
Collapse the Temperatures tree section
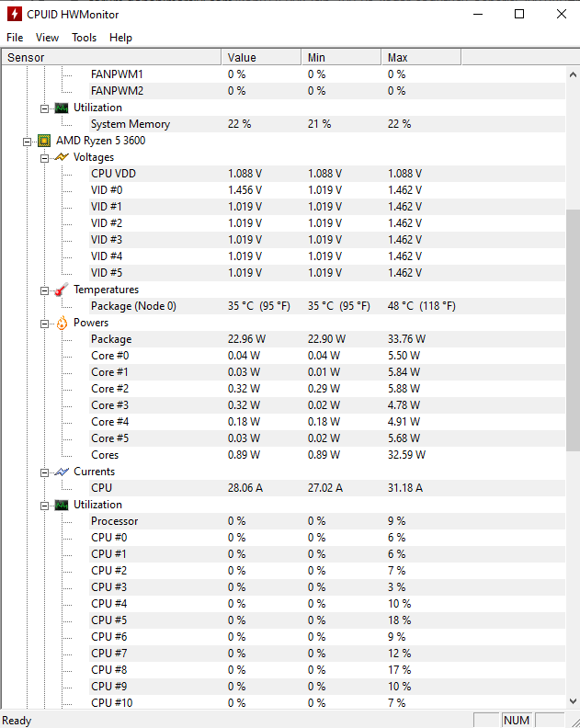[45, 290]
